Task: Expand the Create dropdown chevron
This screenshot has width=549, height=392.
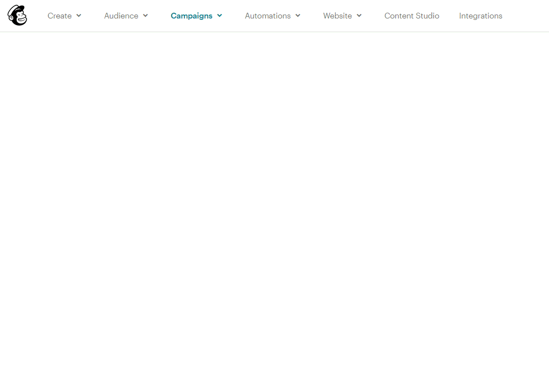Action: pos(79,16)
